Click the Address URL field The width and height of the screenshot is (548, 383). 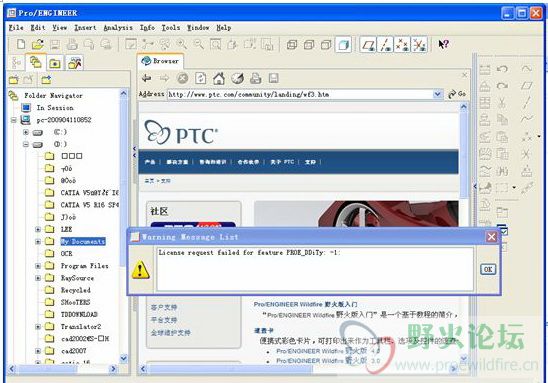click(x=300, y=94)
